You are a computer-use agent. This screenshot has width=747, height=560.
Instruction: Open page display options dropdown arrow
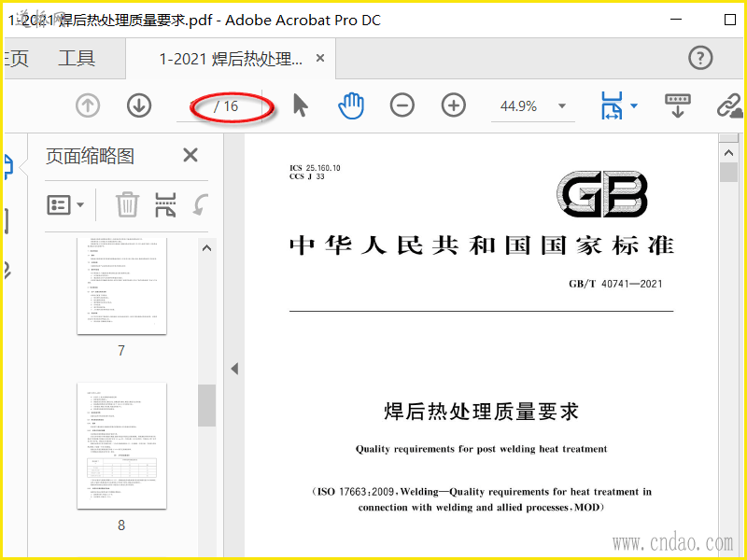pos(634,105)
